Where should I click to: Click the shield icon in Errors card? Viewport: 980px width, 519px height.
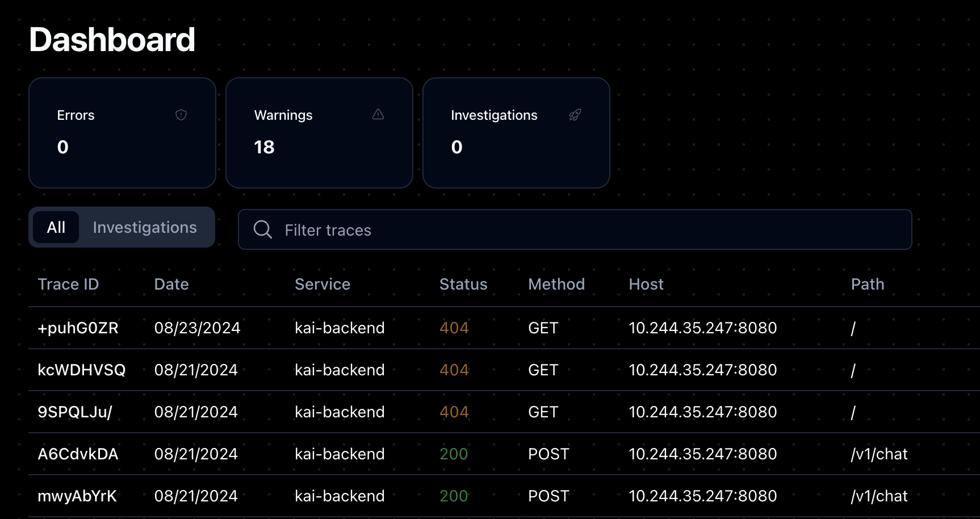click(x=181, y=115)
